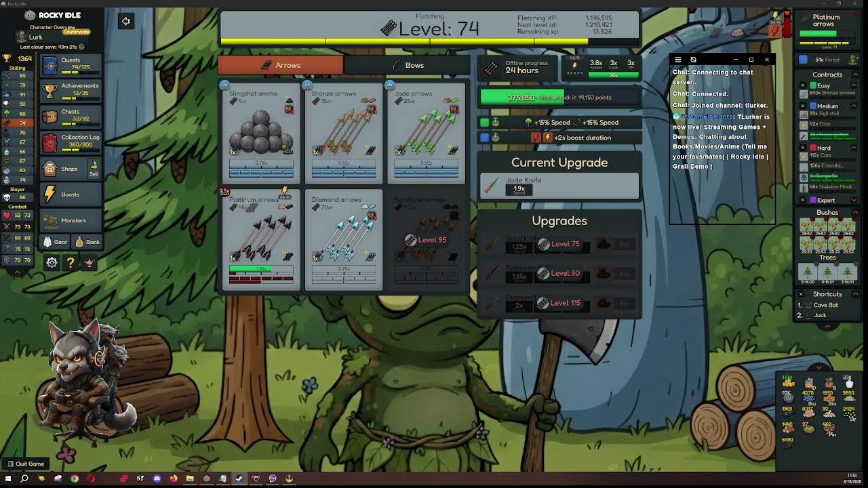The image size is (868, 488).
Task: Open game settings gear
Action: pos(52,262)
